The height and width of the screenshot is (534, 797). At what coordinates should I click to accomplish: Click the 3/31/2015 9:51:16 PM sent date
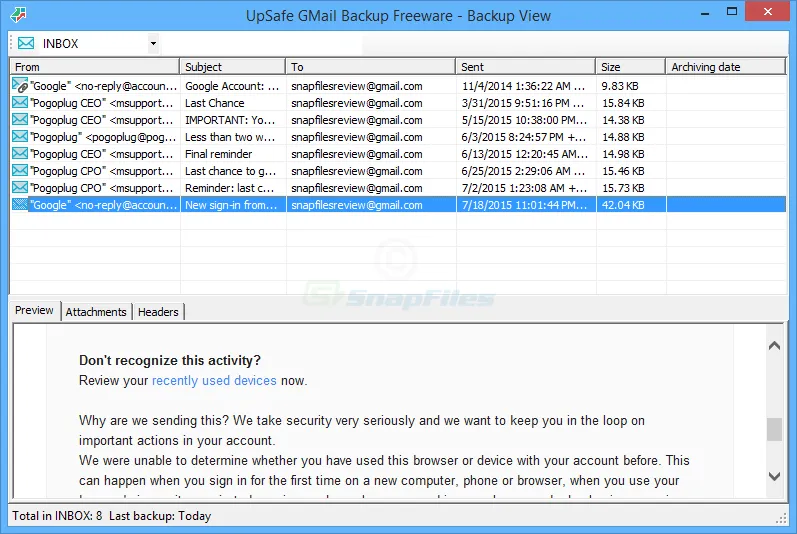point(524,103)
